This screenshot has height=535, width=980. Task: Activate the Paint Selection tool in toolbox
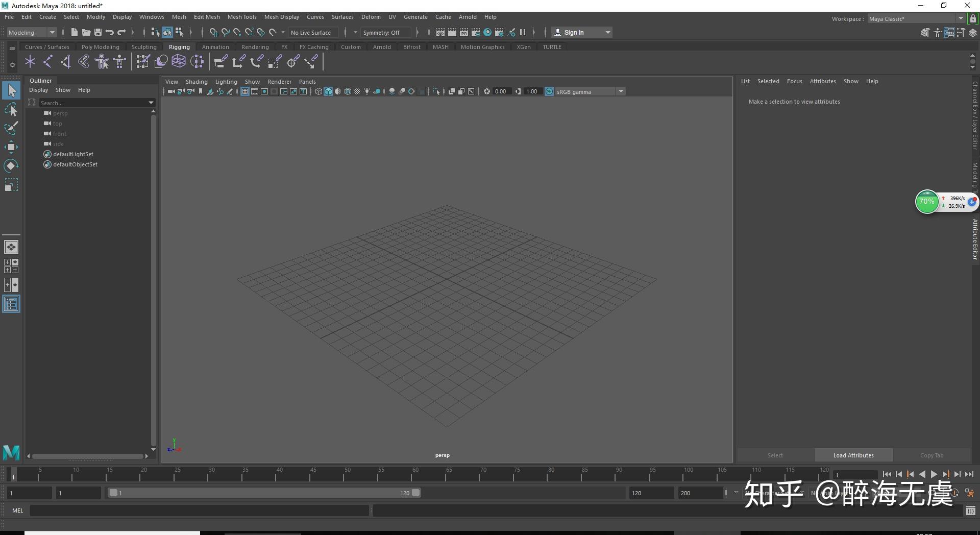[11, 128]
